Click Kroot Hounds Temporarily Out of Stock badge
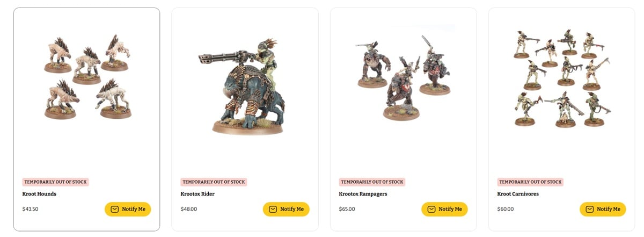Screen dimensions: 644x237 click(55, 182)
